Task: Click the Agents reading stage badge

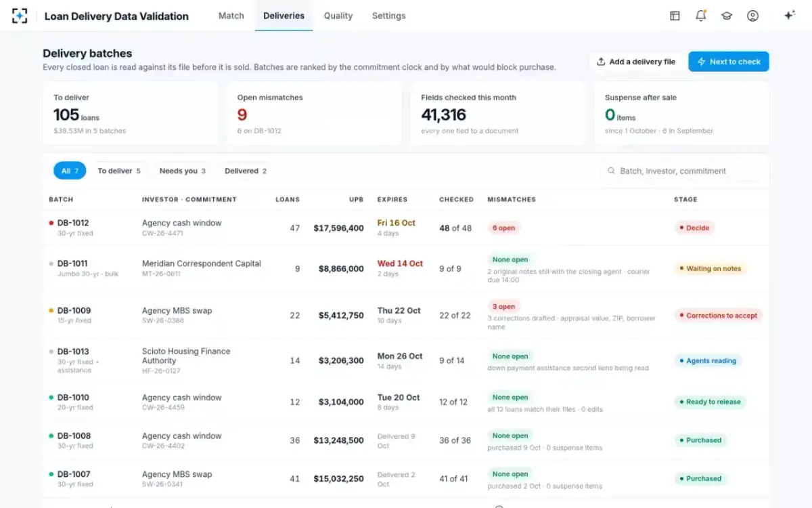Action: [708, 361]
